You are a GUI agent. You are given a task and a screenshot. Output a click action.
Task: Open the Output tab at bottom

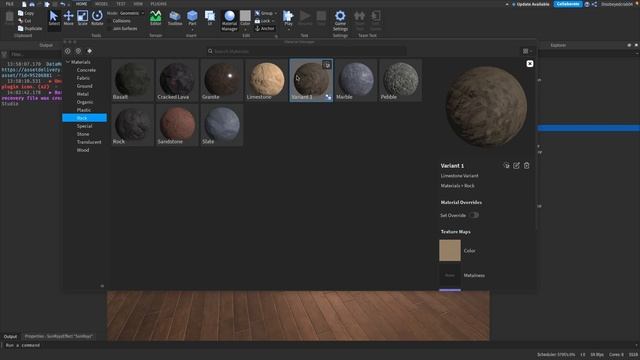10,336
